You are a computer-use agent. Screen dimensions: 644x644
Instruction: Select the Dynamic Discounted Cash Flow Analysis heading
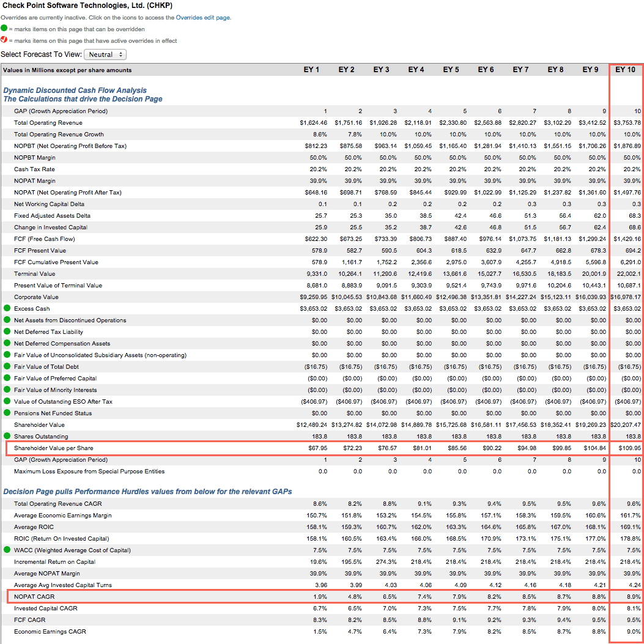click(75, 91)
